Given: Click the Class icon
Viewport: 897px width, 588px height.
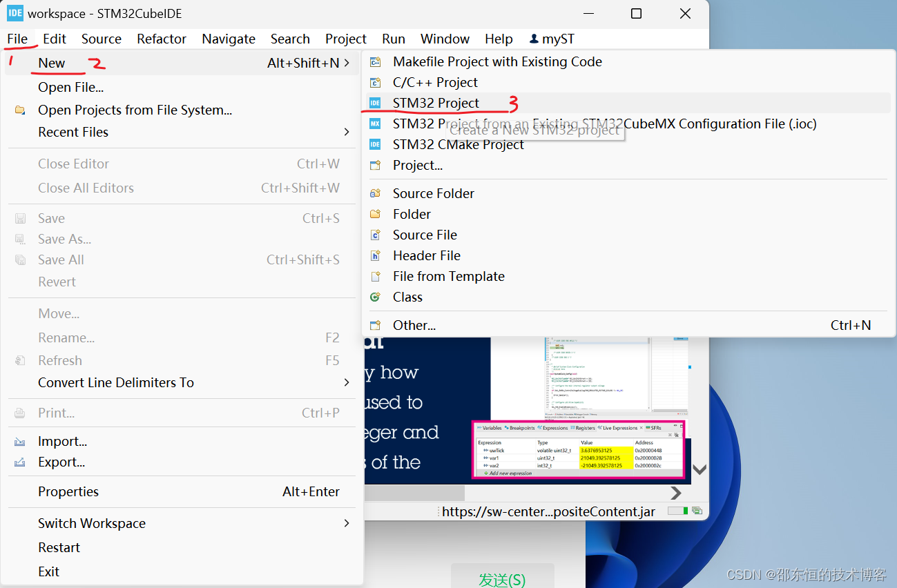Looking at the screenshot, I should 375,297.
